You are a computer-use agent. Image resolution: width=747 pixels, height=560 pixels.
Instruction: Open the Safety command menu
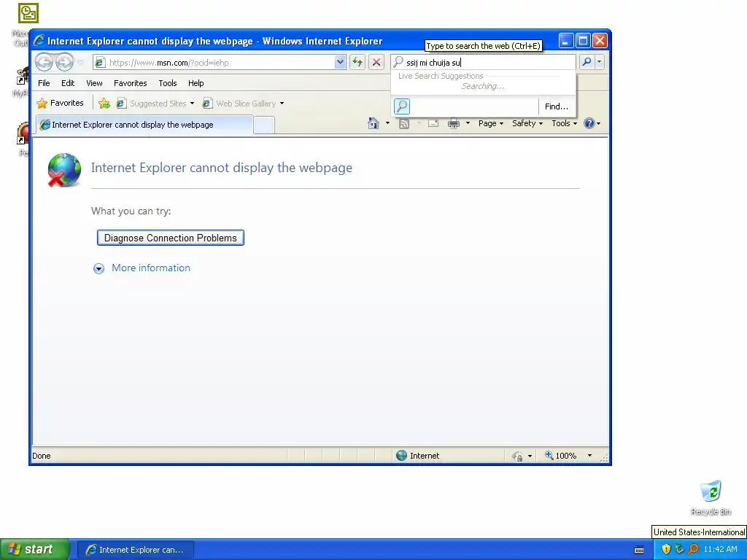click(527, 123)
